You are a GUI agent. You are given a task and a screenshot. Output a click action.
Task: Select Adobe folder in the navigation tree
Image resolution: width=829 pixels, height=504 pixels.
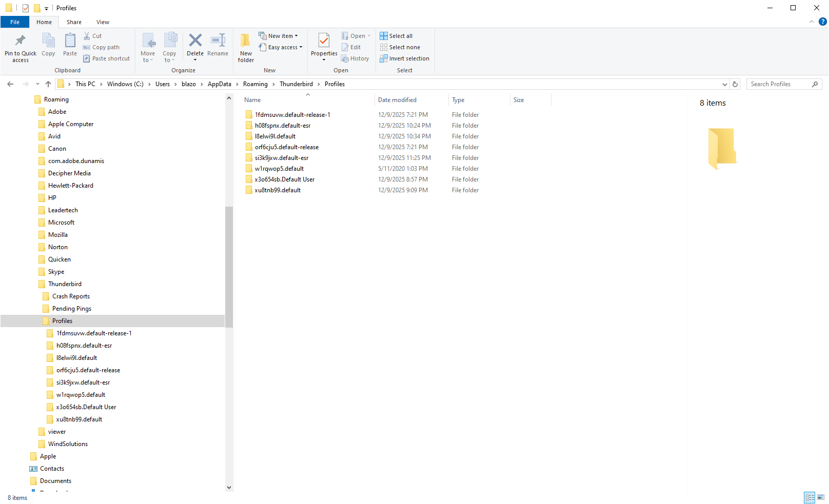[57, 112]
